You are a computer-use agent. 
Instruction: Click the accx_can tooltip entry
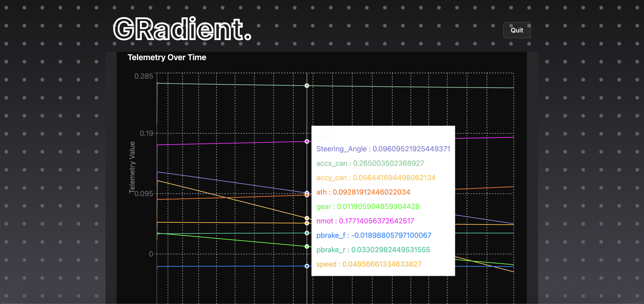370,163
